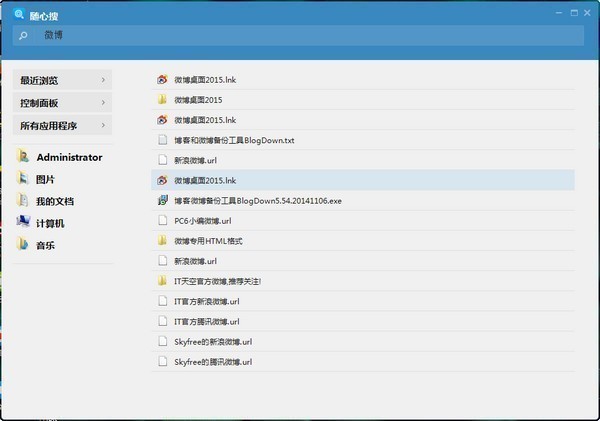Click the 随心搜 app logo icon
This screenshot has height=421, width=600.
[19, 15]
